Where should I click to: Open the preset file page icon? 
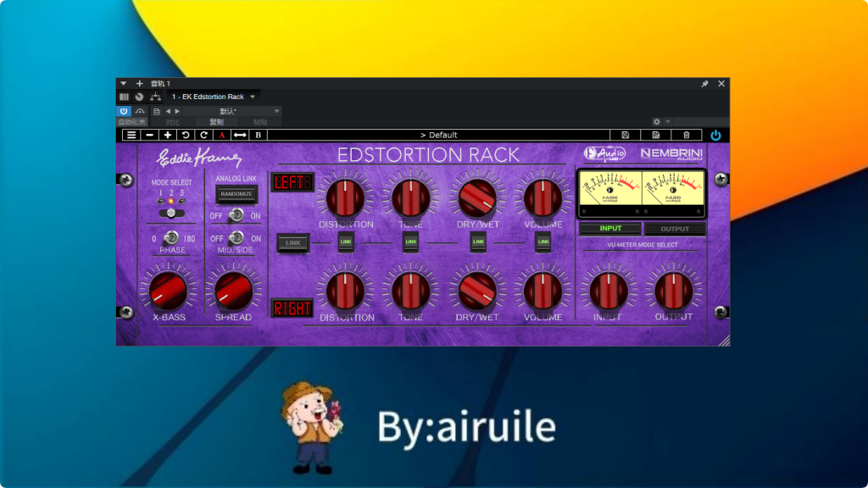pyautogui.click(x=157, y=111)
